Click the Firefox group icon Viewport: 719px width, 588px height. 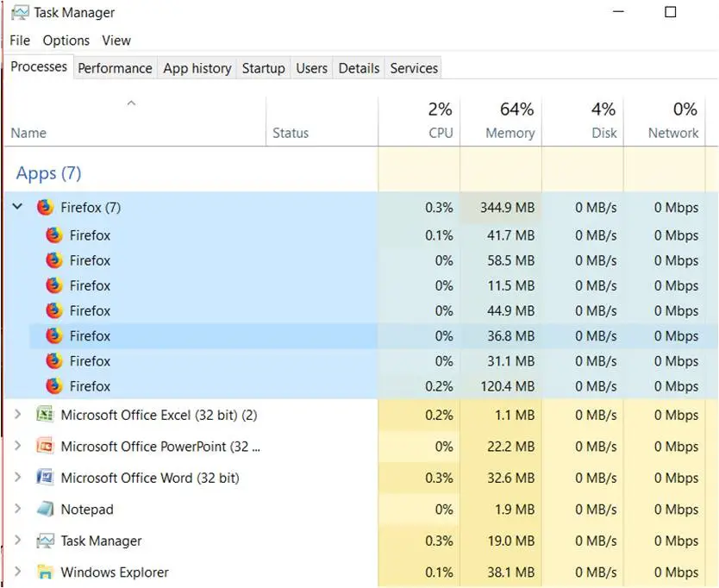click(45, 207)
